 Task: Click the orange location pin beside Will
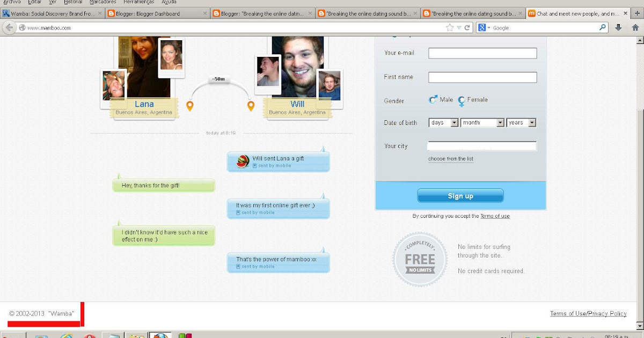click(251, 106)
